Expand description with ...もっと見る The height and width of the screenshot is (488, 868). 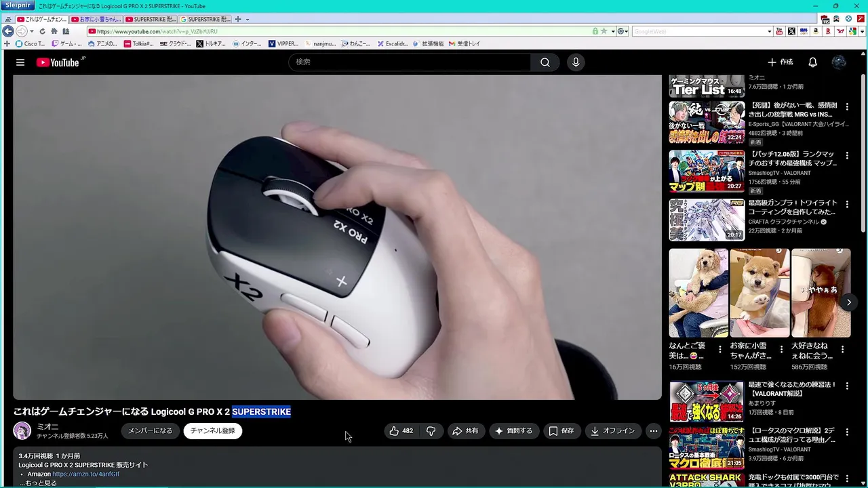(38, 483)
